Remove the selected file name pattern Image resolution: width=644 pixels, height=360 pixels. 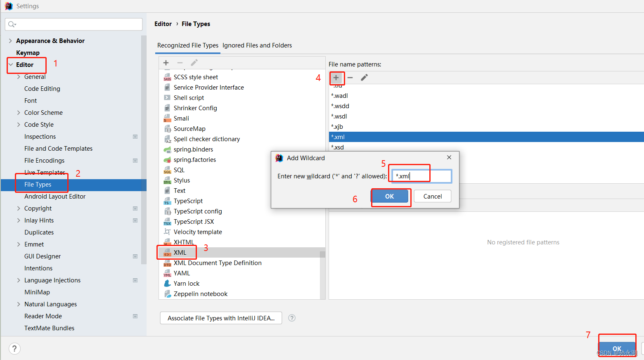click(x=350, y=78)
